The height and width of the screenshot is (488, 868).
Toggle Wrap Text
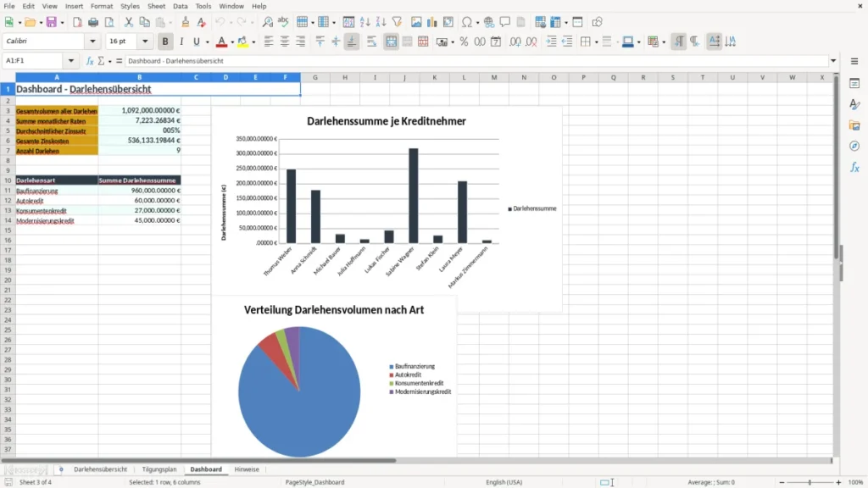pyautogui.click(x=371, y=42)
